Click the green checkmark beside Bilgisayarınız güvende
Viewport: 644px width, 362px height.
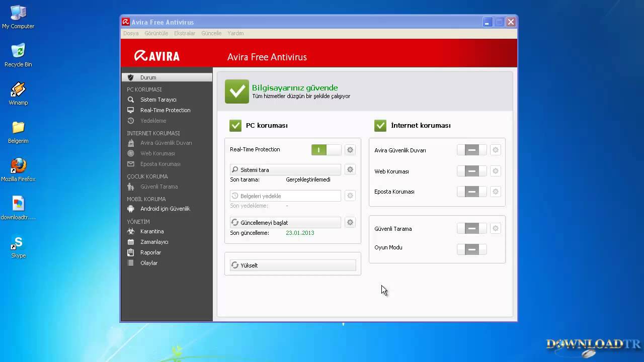[x=237, y=92]
